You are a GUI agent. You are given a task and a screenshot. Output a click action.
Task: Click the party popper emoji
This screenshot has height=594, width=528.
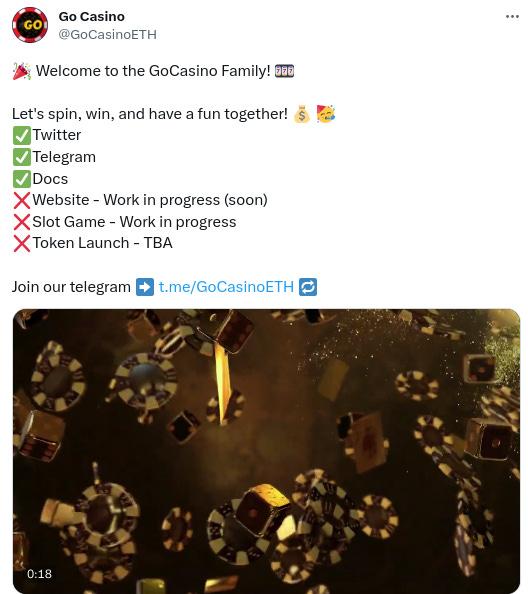22,71
